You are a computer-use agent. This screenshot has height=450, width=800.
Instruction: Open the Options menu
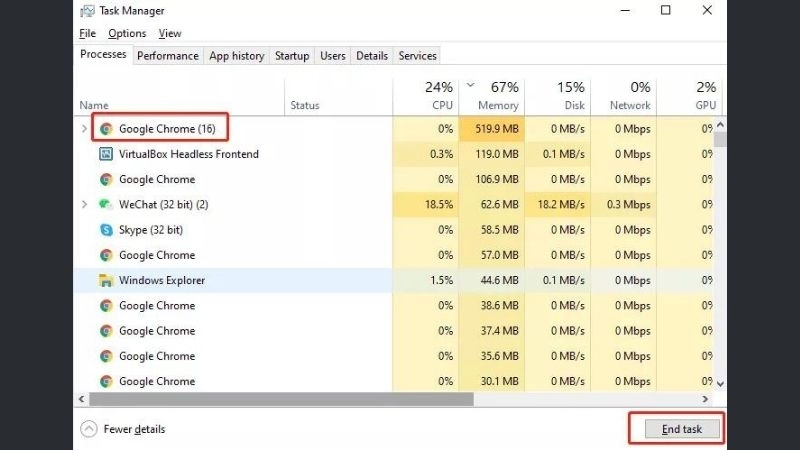click(x=127, y=33)
